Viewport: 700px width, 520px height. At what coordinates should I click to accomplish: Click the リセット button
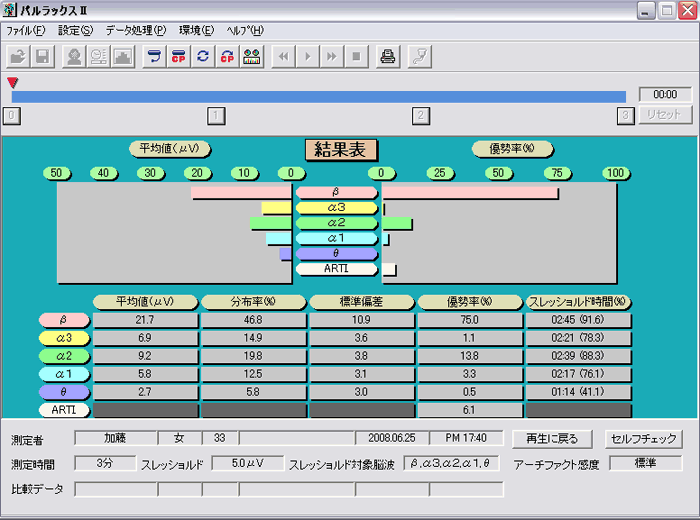tap(665, 115)
